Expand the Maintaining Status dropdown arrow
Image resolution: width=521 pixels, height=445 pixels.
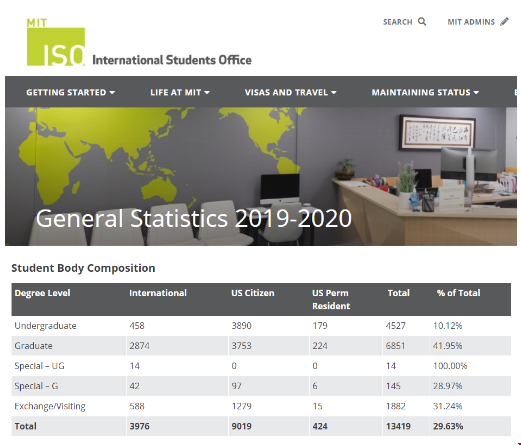476,92
